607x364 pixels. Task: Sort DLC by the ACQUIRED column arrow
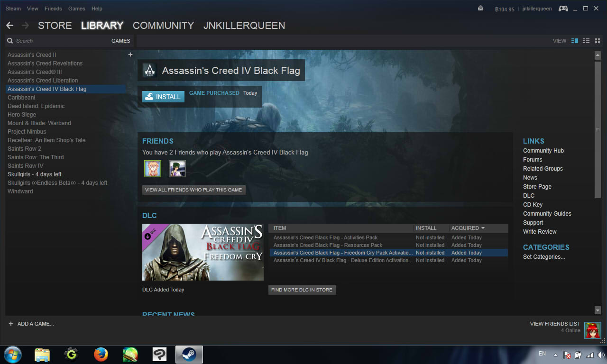(x=483, y=228)
